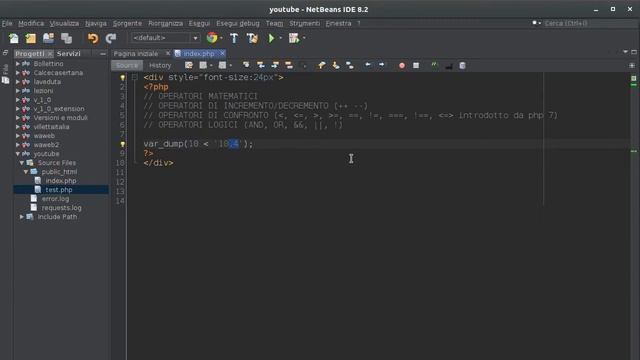
Task: Collapse the code fold on line 1
Action: coord(135,77)
